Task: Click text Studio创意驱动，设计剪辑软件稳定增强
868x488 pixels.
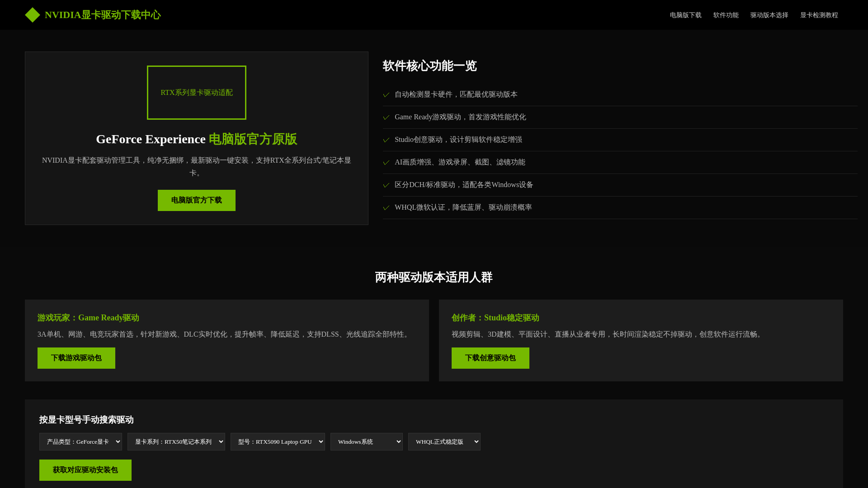Action: coord(458,140)
